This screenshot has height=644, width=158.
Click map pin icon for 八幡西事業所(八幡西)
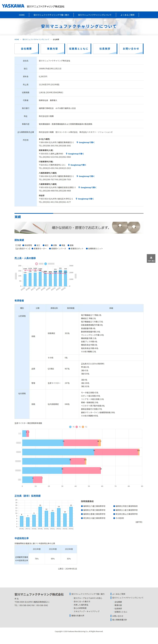click(x=77, y=176)
